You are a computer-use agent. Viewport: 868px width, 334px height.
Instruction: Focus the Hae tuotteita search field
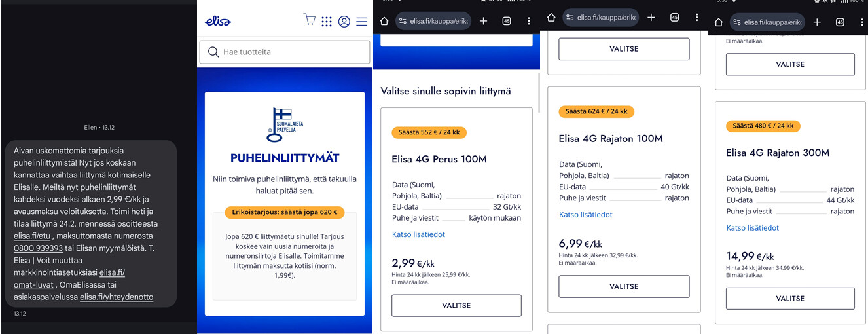pos(284,52)
